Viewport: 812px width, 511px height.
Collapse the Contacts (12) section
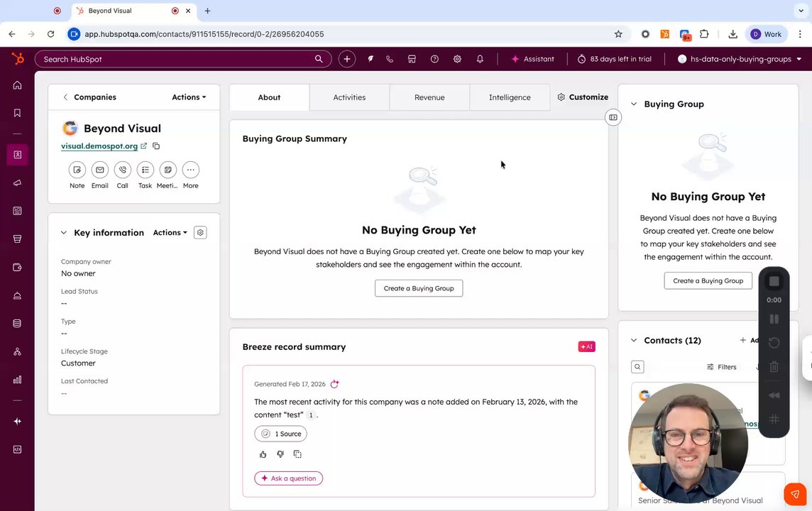tap(634, 340)
